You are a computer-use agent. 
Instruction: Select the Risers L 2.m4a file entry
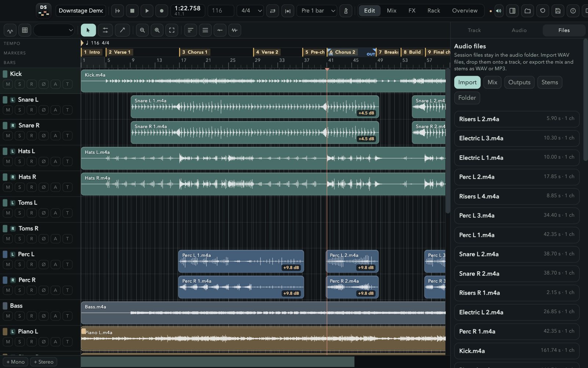[517, 119]
